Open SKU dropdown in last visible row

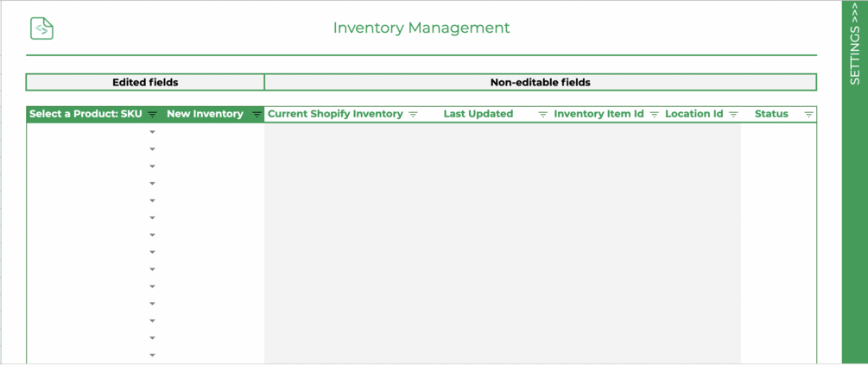pyautogui.click(x=153, y=355)
